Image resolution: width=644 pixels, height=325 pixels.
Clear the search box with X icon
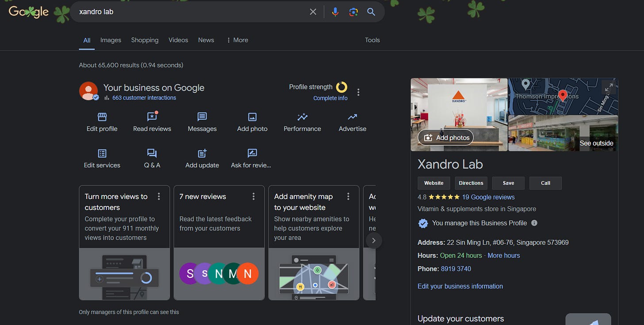(x=313, y=12)
